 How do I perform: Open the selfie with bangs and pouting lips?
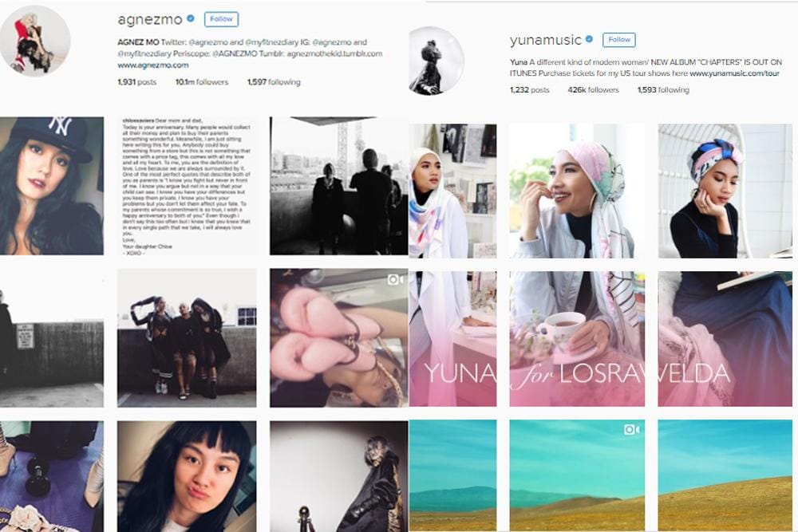[187, 476]
